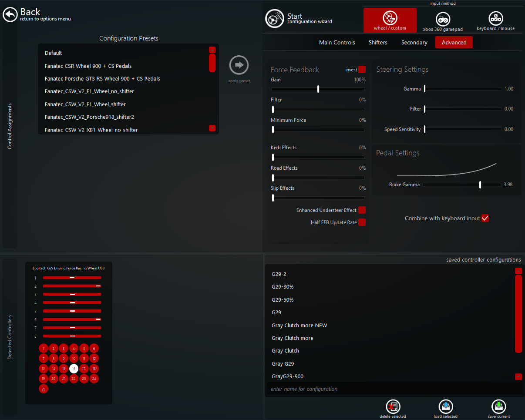Delete the selected controller configuration

[x=393, y=407]
